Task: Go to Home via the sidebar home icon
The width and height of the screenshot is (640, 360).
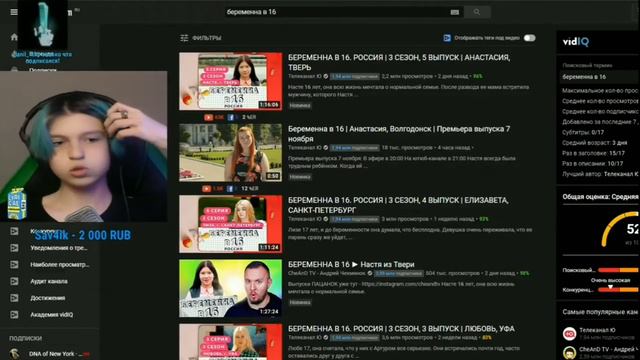Action: [14, 37]
